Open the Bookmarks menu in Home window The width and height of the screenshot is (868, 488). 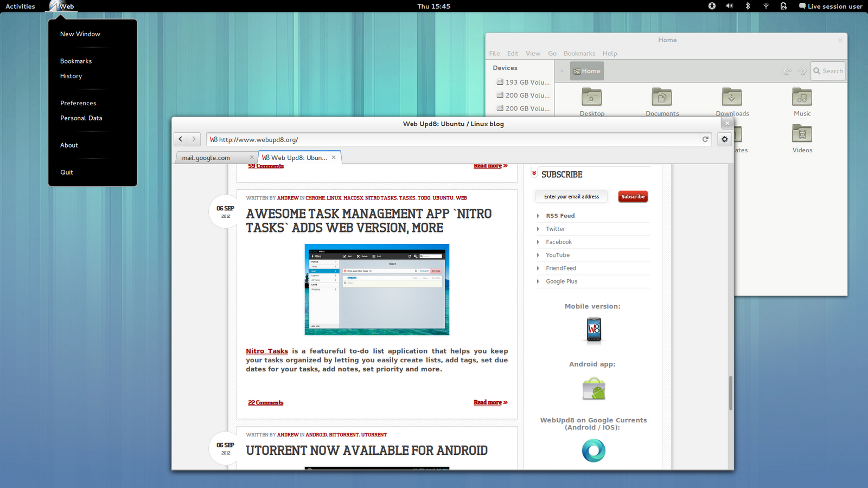[579, 53]
